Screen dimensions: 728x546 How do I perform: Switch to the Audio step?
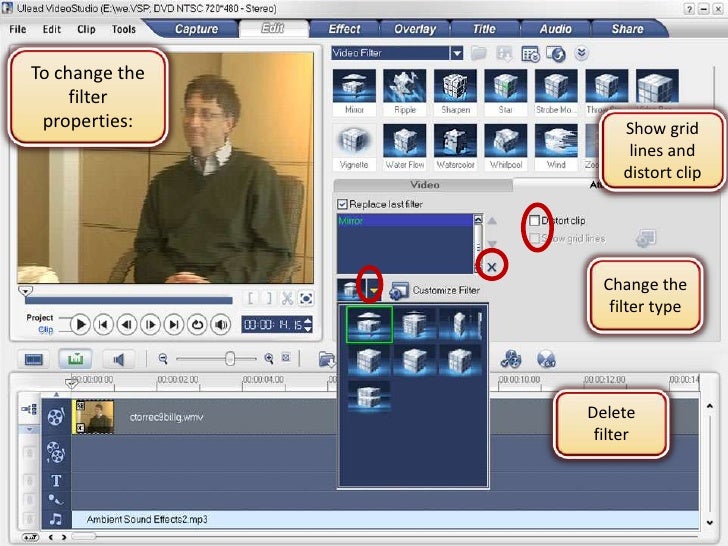555,29
